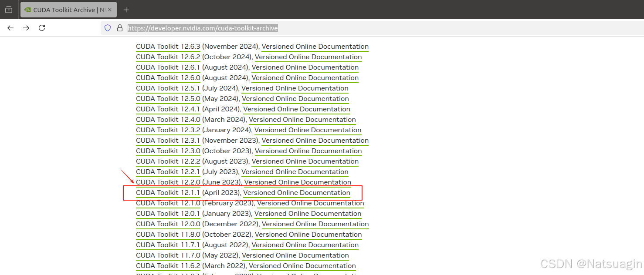Open Versioned Online Documentation for 12.6.3
The image size is (644, 275).
315,47
